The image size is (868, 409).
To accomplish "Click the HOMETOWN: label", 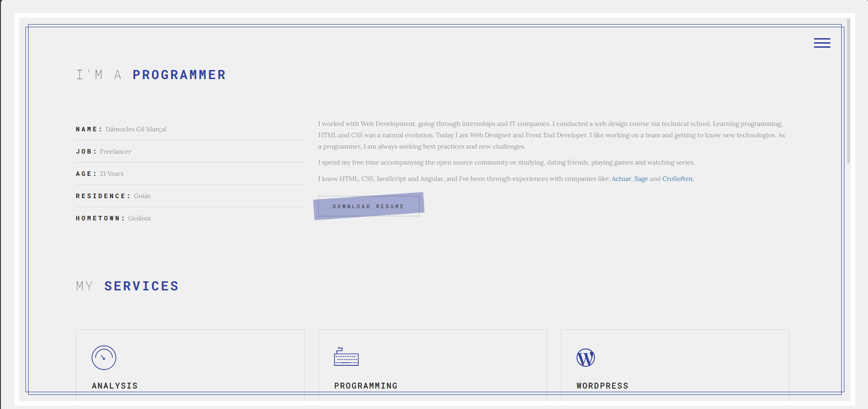I will [100, 218].
